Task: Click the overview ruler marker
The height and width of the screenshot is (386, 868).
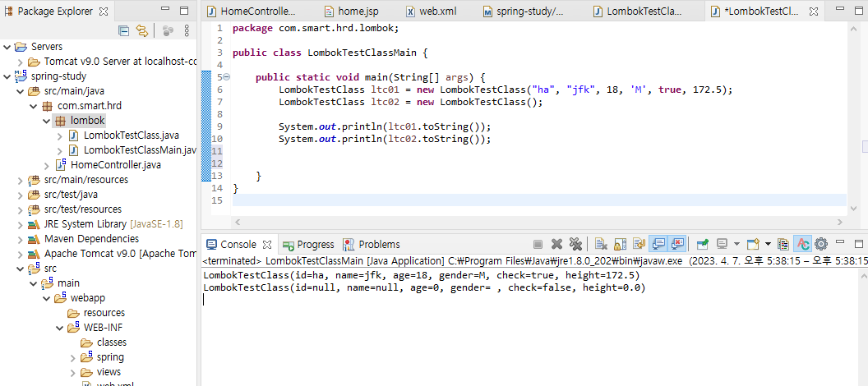Action: click(x=866, y=146)
